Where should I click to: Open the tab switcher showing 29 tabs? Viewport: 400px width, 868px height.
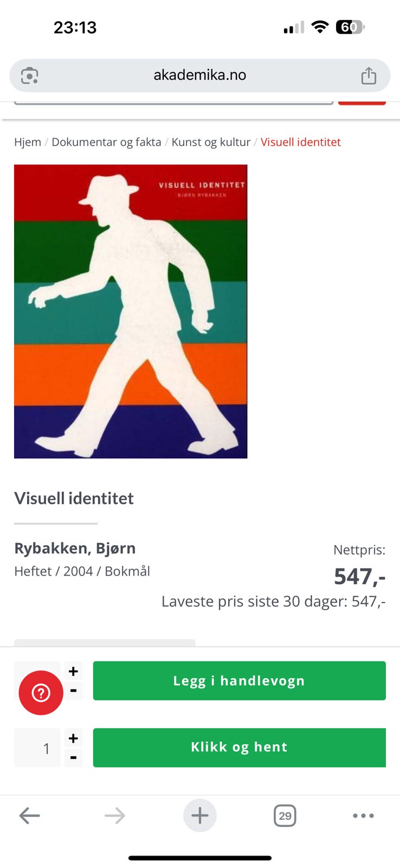285,815
